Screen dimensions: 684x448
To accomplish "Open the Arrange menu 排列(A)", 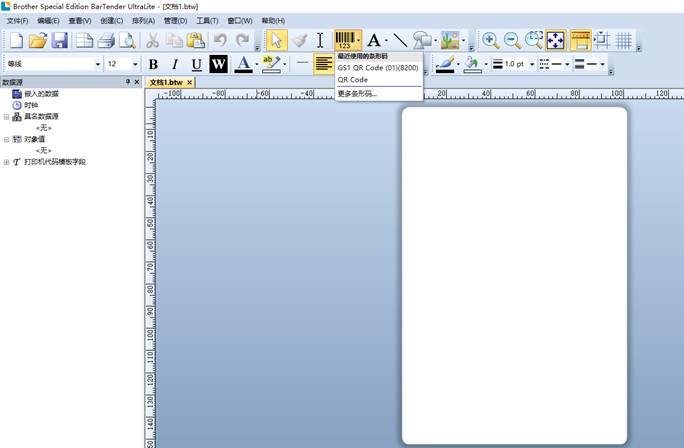I will coord(144,21).
